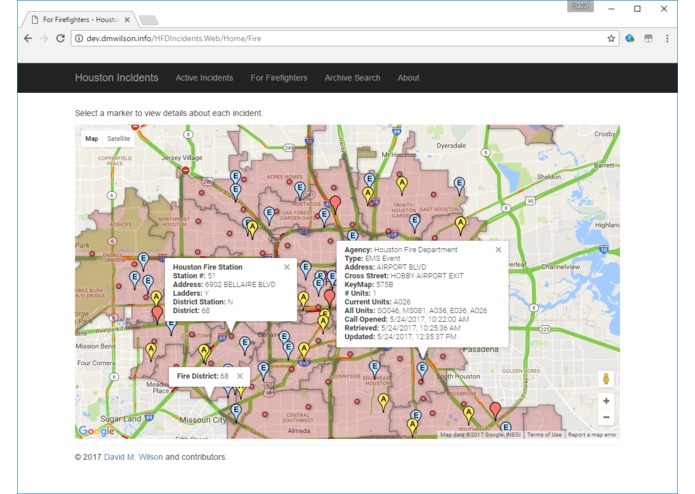Click 'Call Opened' timestamp line

pyautogui.click(x=406, y=319)
